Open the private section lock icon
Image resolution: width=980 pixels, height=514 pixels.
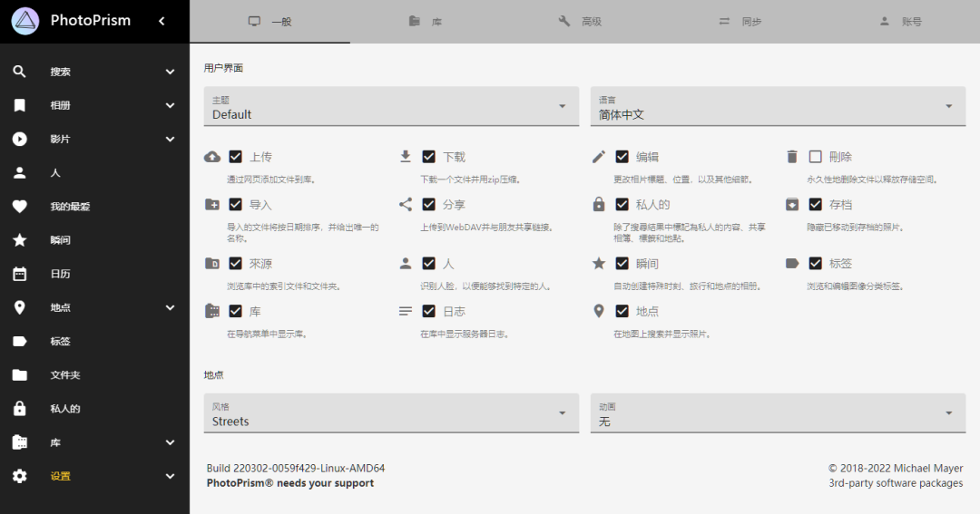click(x=20, y=409)
